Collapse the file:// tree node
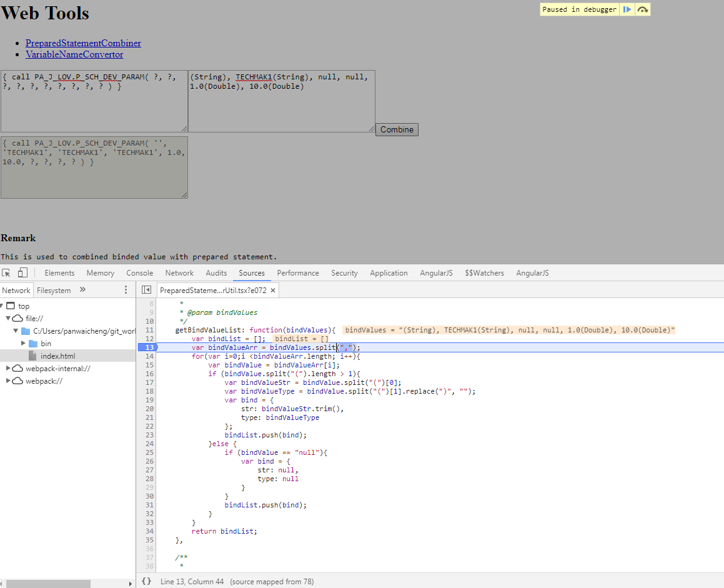The image size is (724, 588). [x=8, y=318]
